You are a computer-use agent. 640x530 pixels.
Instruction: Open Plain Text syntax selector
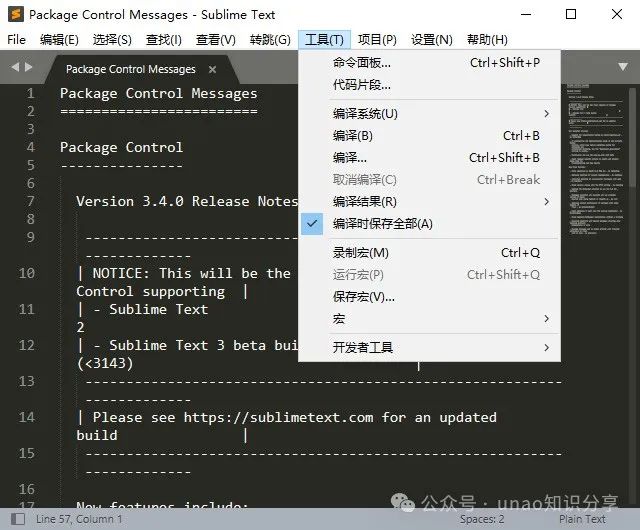click(582, 519)
